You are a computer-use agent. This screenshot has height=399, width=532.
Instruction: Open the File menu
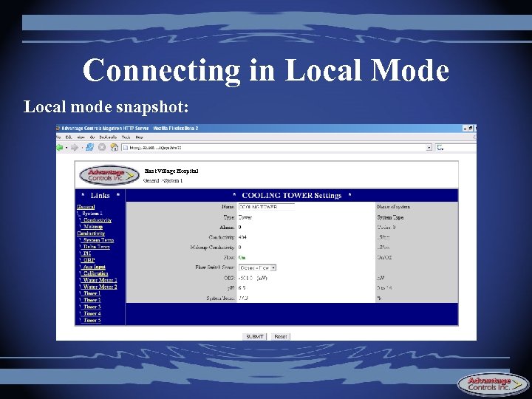point(58,137)
